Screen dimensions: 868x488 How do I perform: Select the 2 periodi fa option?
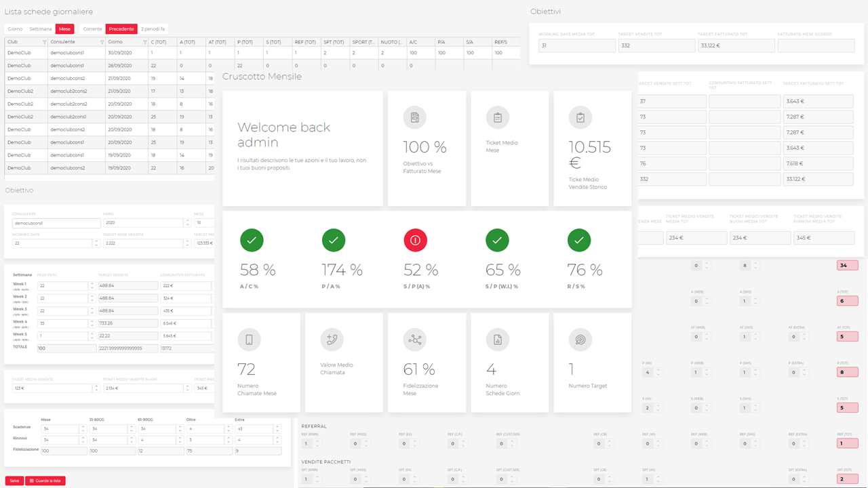click(x=153, y=29)
